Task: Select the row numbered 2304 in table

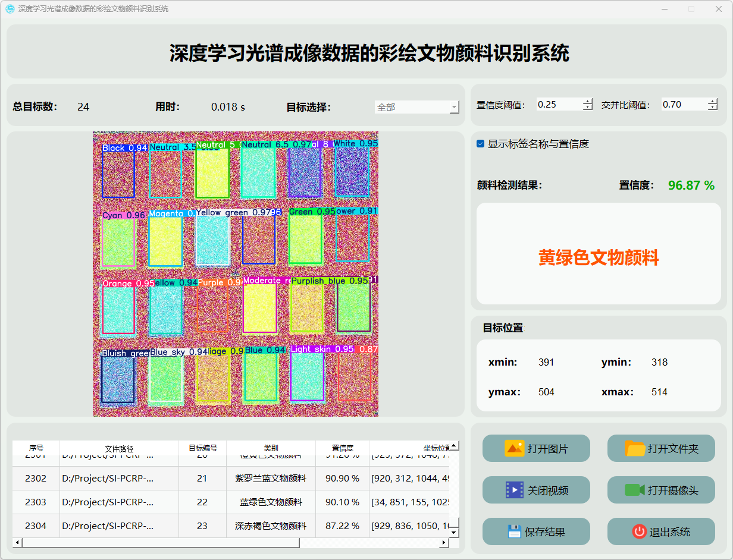Action: [x=36, y=526]
